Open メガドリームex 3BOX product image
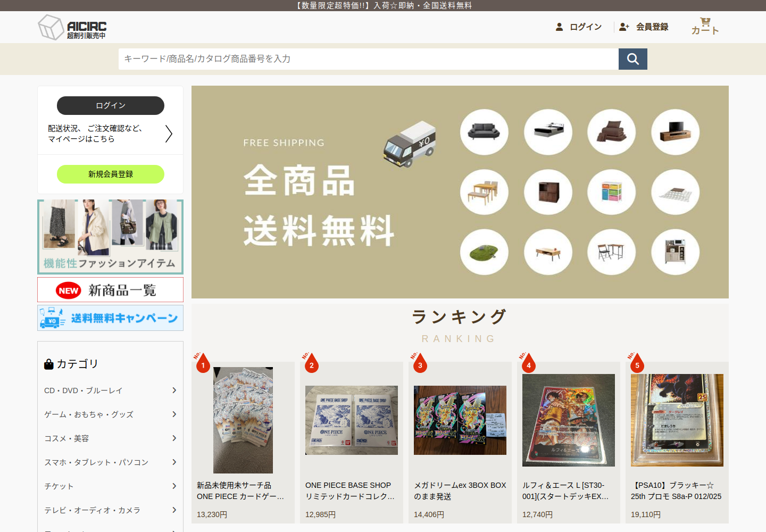The image size is (766, 532). [x=460, y=420]
